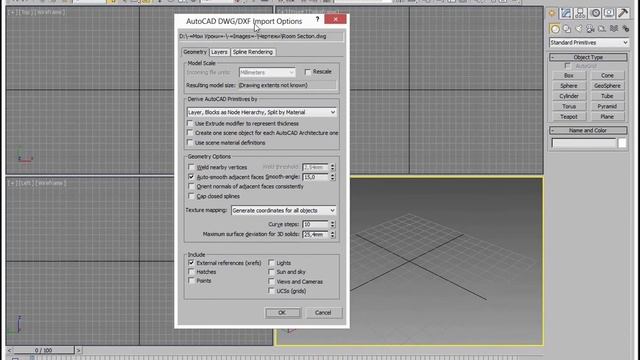Viewport: 640px width, 360px height.
Task: Switch to the Geometry tab
Action: [195, 52]
